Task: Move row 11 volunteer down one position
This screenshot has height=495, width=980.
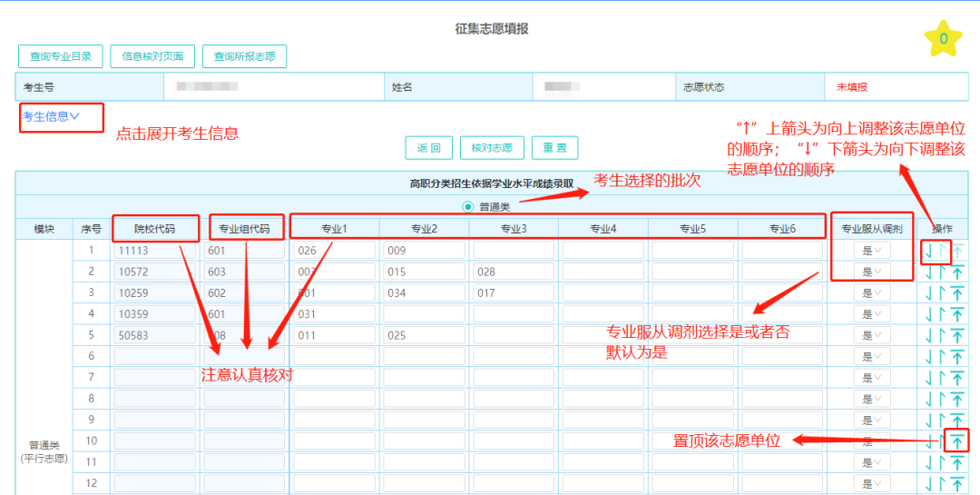Action: [x=928, y=463]
